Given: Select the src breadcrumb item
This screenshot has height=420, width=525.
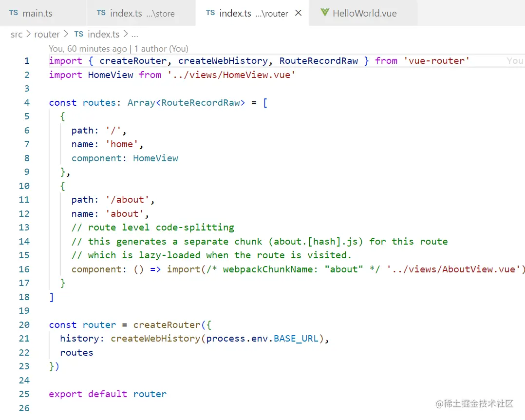Looking at the screenshot, I should pos(17,34).
